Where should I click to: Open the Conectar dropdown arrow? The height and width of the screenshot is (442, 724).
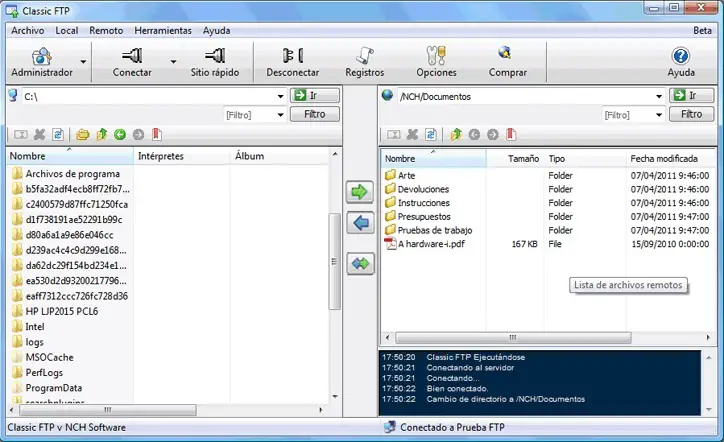coord(173,62)
